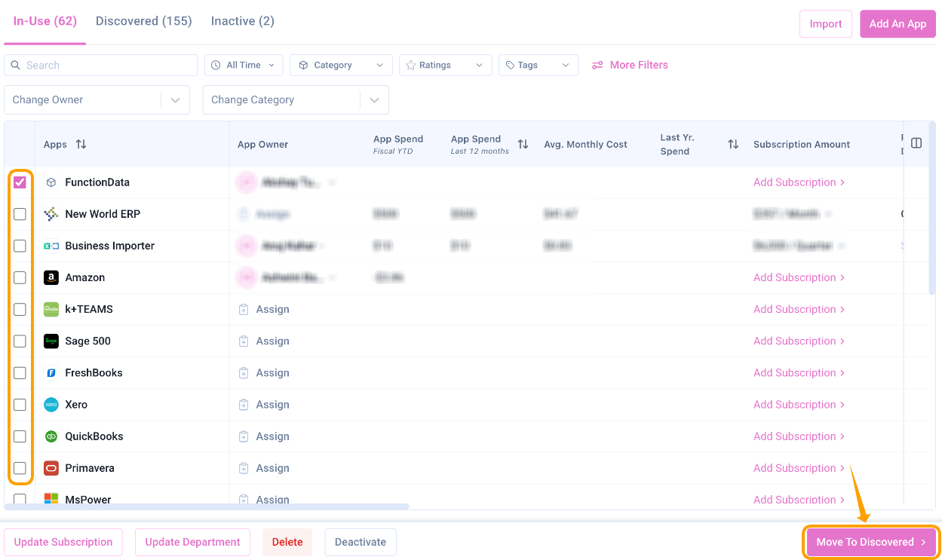Screen dimensions: 942x560
Task: Click in the Search input field
Action: point(100,65)
